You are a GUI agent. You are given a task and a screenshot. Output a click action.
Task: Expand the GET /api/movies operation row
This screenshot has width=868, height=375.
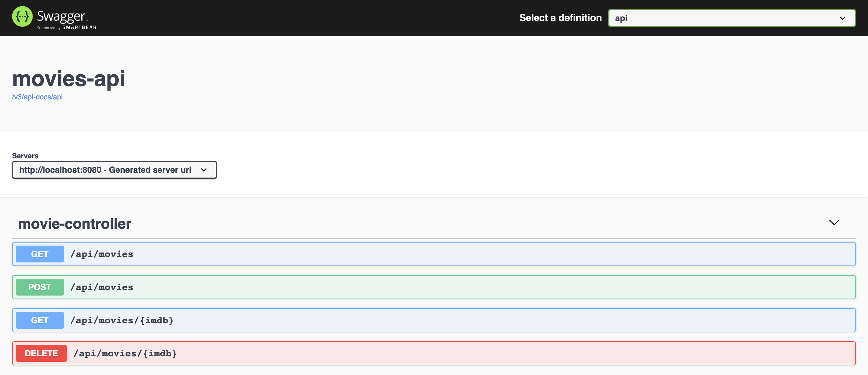click(x=102, y=254)
